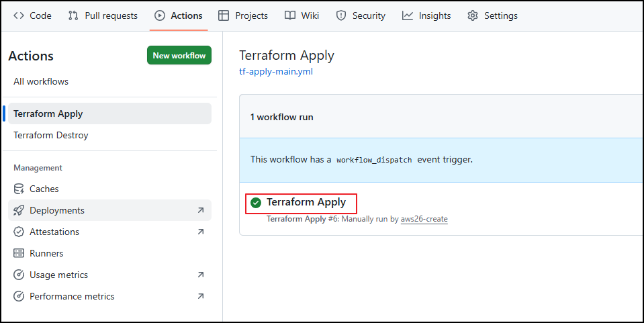
Task: Click the external arrow next to Usage metrics
Action: click(x=200, y=275)
